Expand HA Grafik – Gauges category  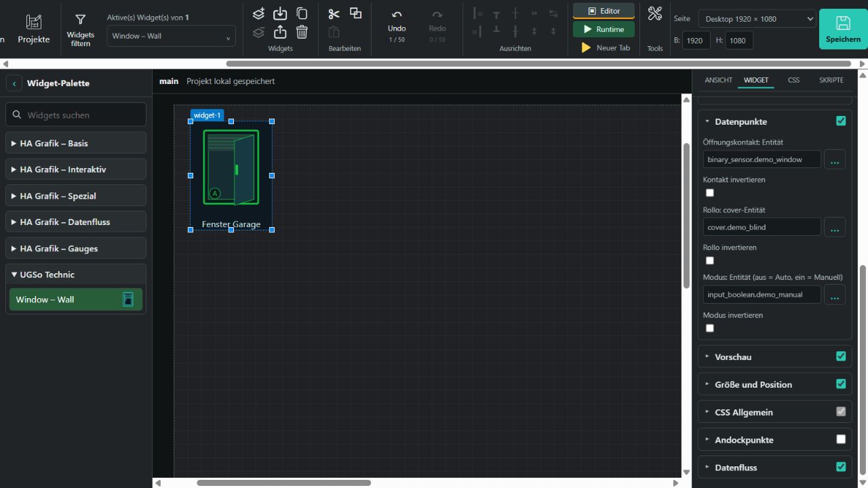click(x=76, y=248)
